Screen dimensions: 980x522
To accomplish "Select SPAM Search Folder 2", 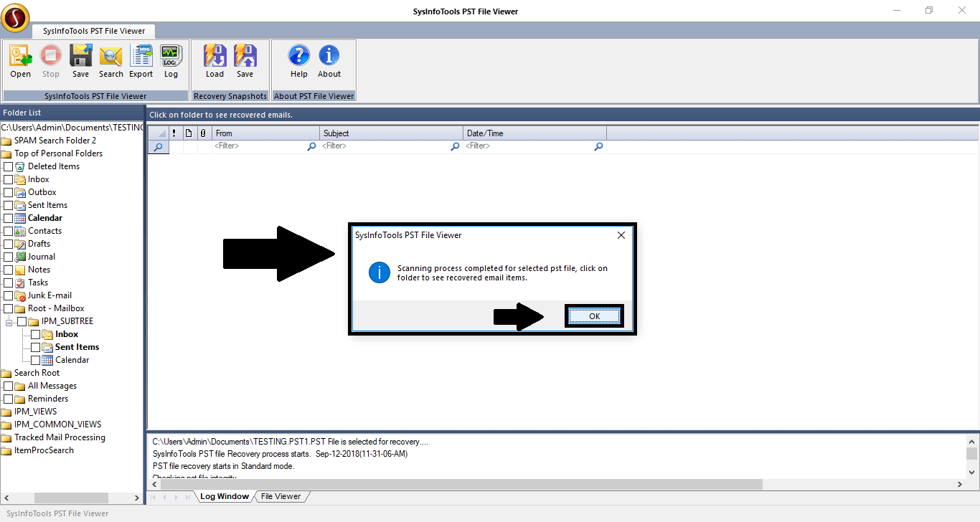I will tap(55, 141).
